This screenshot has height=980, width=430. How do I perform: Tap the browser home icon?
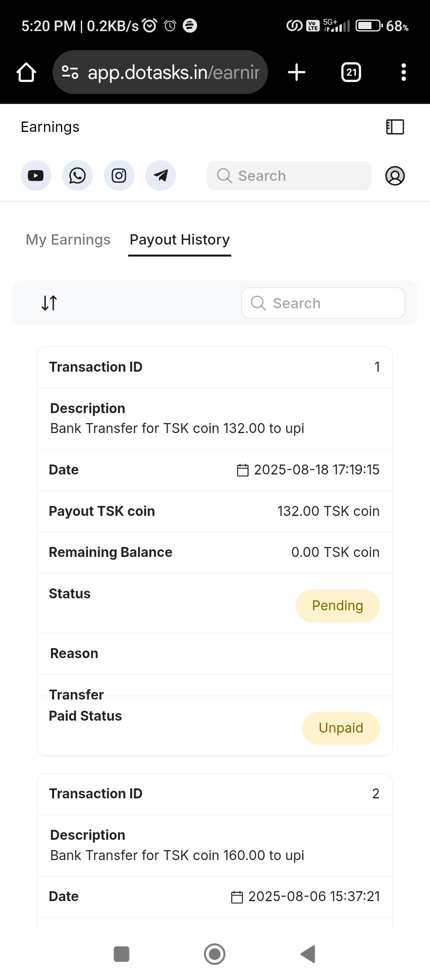[x=26, y=73]
